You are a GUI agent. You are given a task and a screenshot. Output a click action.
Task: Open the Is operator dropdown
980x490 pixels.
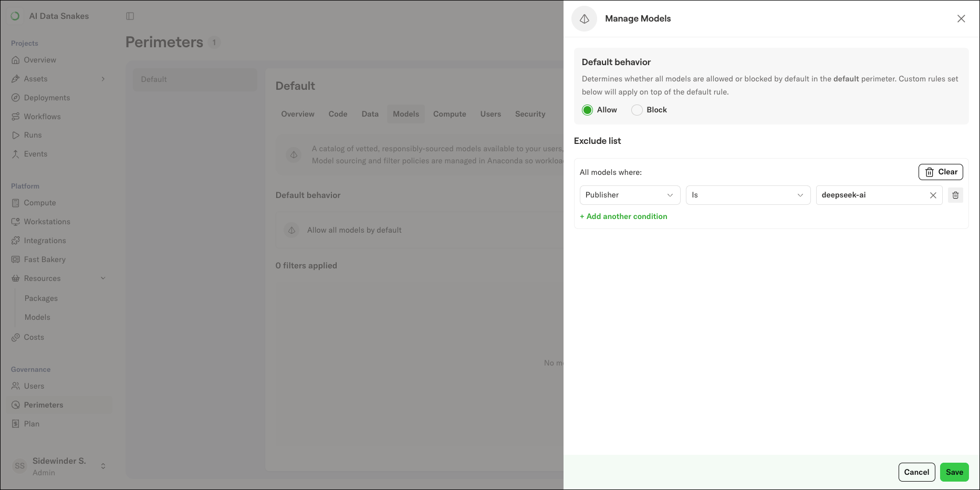pyautogui.click(x=748, y=195)
